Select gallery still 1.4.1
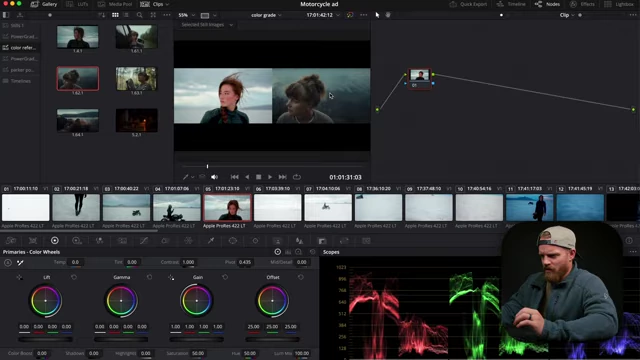The image size is (640, 360). pyautogui.click(x=78, y=37)
